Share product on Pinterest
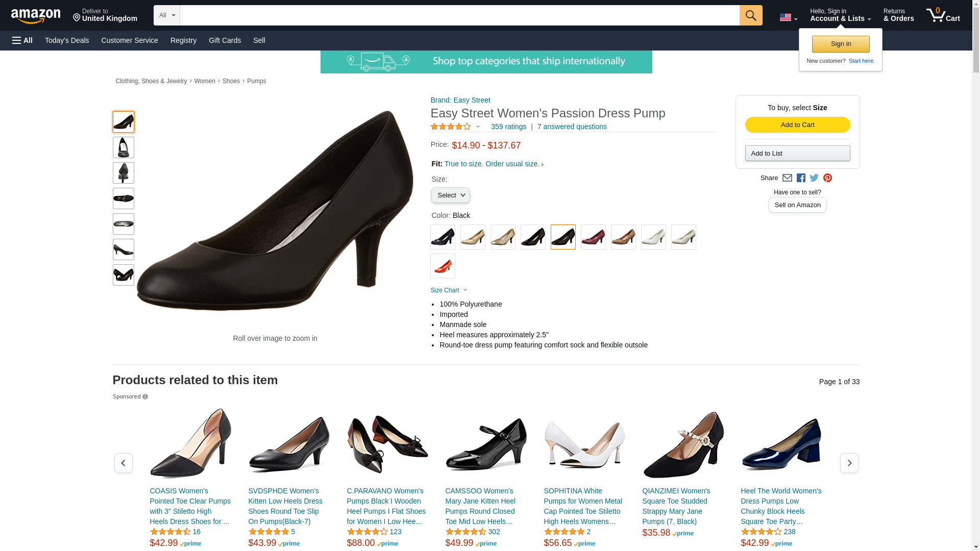Image resolution: width=980 pixels, height=551 pixels. click(x=827, y=178)
